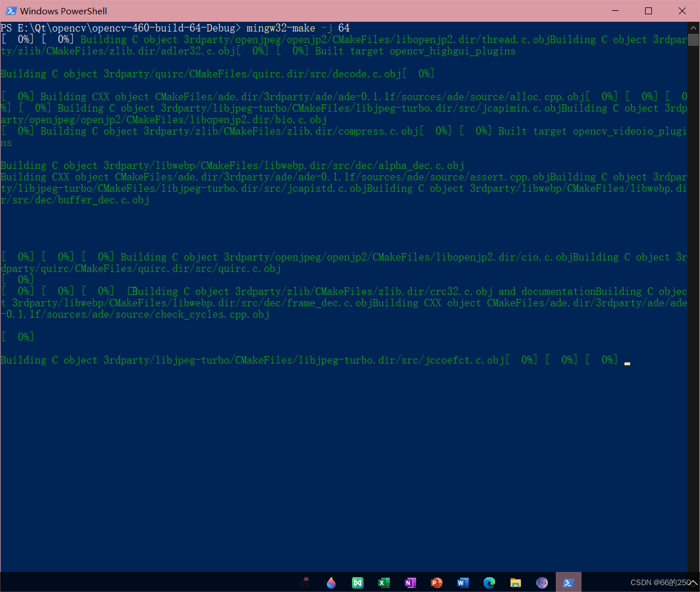The height and width of the screenshot is (592, 700).
Task: Launch PowerPoint from the taskbar
Action: 437,583
